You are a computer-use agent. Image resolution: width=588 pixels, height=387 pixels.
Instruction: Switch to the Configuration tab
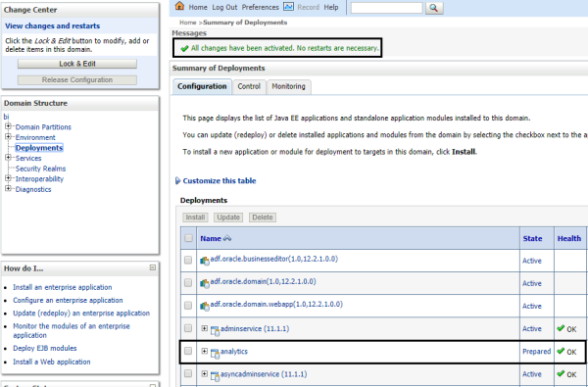click(x=202, y=86)
